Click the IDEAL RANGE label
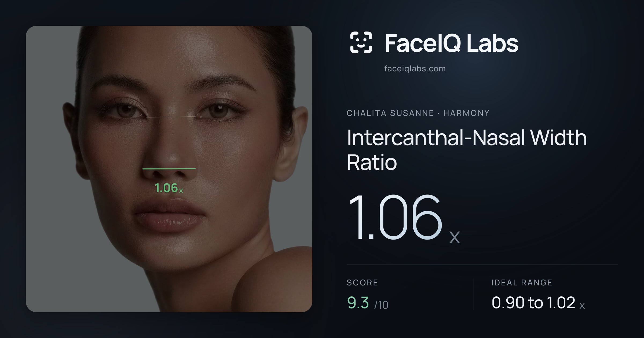644x338 pixels. point(522,282)
